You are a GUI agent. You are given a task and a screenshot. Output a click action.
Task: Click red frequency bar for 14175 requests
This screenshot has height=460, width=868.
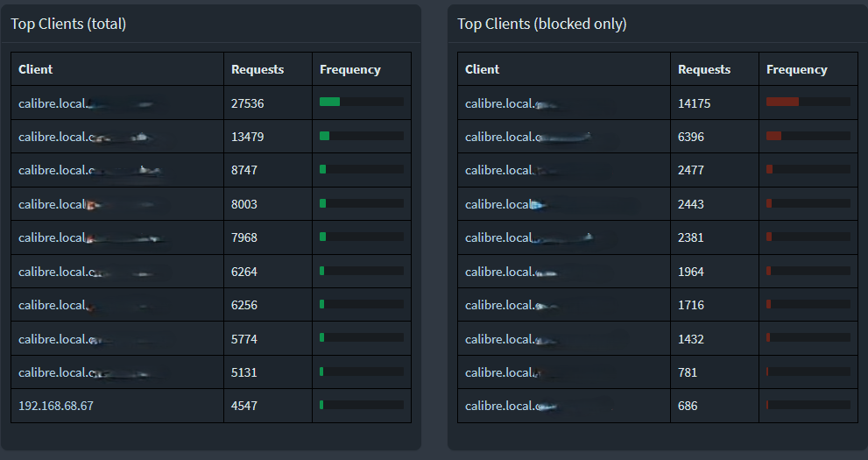(782, 102)
